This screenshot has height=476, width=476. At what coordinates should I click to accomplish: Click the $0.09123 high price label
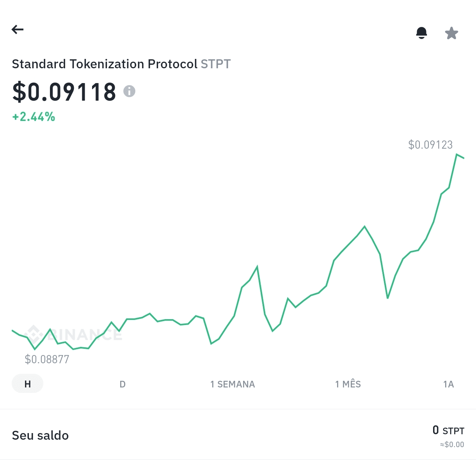(x=430, y=145)
